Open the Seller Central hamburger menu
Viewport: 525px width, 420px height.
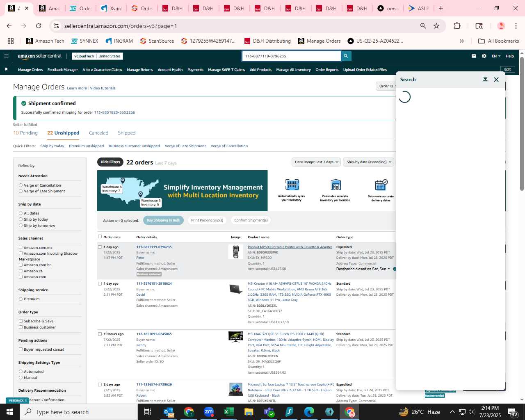pos(6,56)
